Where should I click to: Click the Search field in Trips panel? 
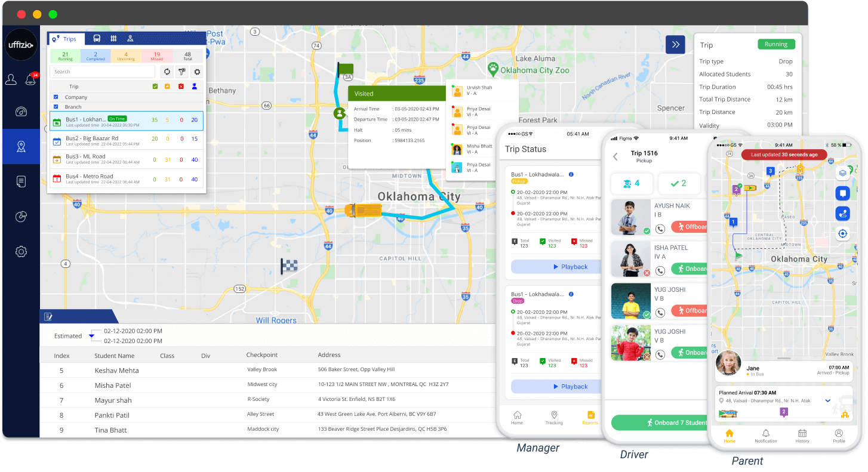(102, 72)
